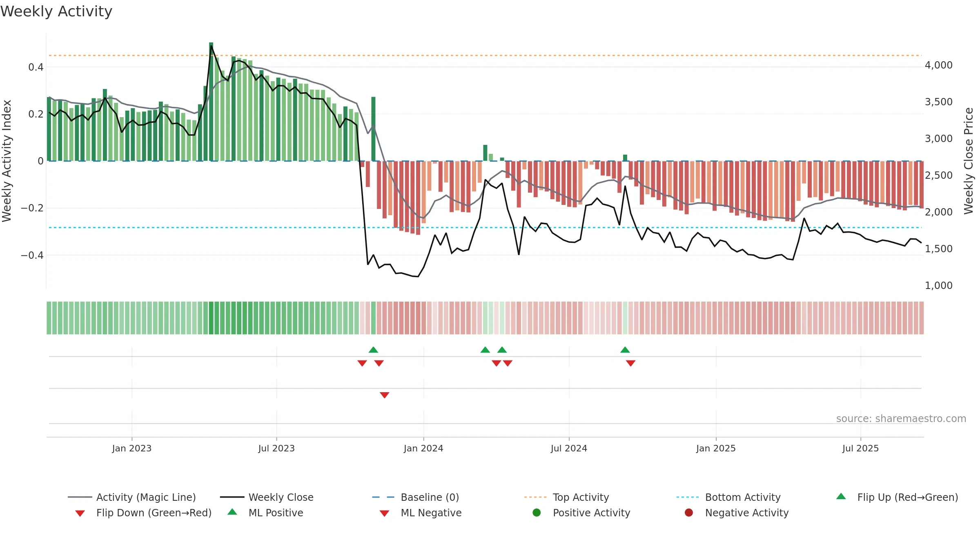
Task: Toggle Flip Down (Green→Red) legend entry
Action: point(143,513)
